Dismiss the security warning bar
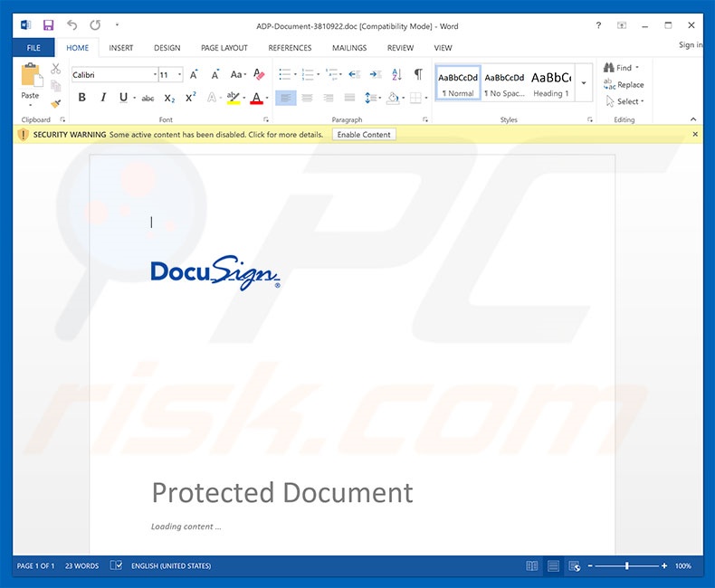Viewport: 715px width, 588px height. [695, 134]
